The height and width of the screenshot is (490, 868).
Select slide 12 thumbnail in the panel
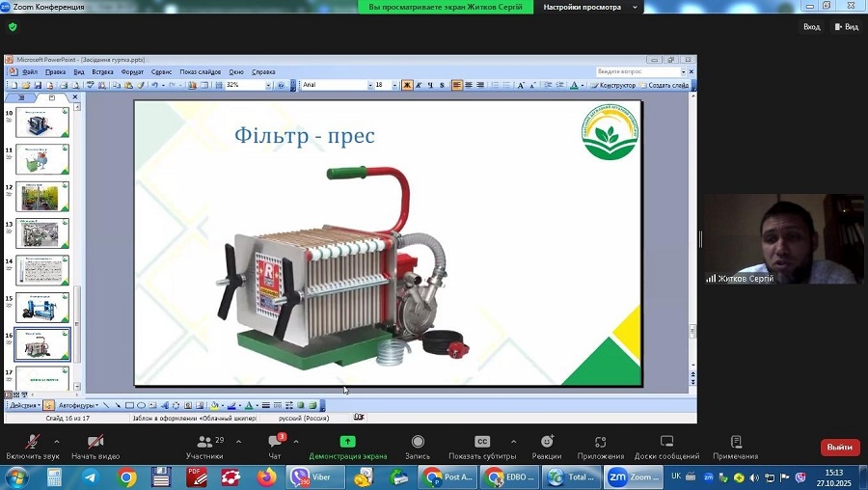point(42,197)
